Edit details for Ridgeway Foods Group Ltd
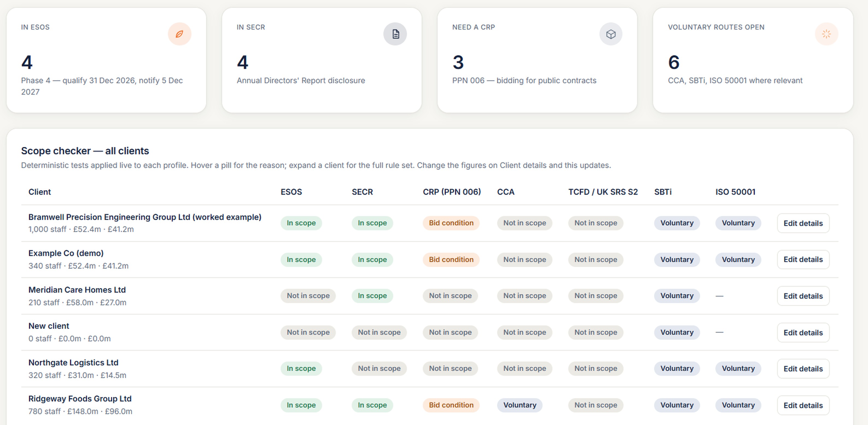Viewport: 868px width, 425px height. tap(803, 405)
